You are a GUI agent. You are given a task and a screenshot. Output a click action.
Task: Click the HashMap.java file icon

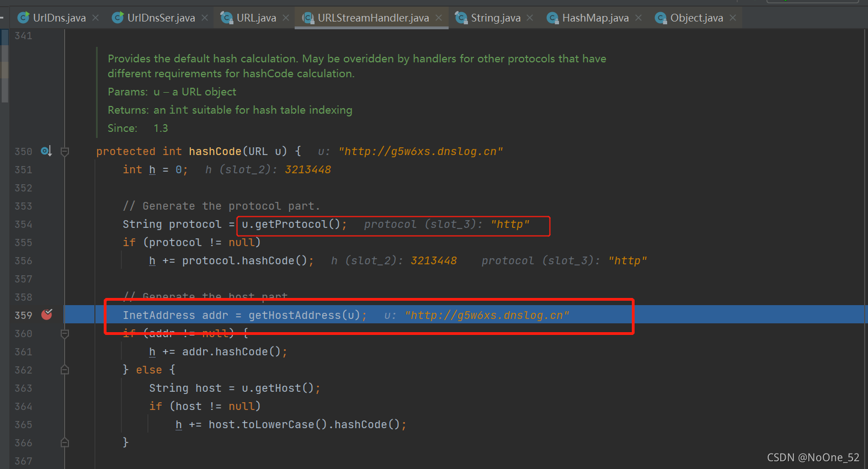click(552, 18)
